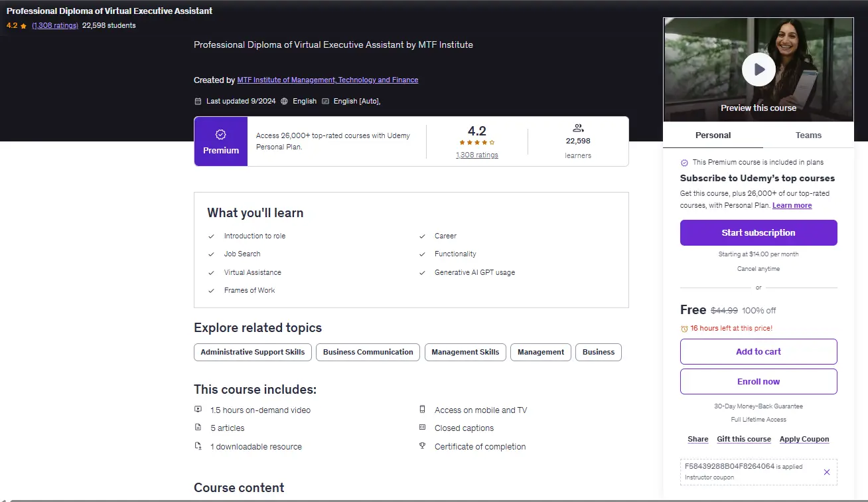Image resolution: width=868 pixels, height=502 pixels.
Task: Click the closed captions icon beside English [Auto]
Action: click(x=325, y=101)
